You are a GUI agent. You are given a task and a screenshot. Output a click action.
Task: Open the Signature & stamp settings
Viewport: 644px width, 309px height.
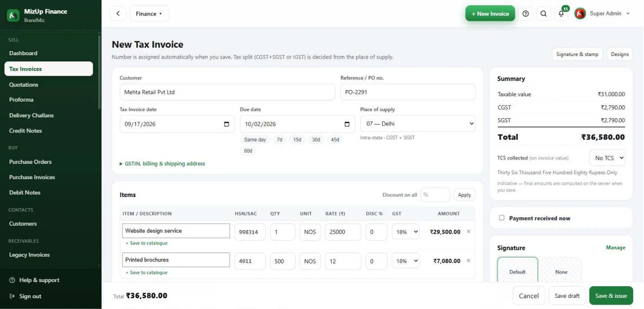pyautogui.click(x=577, y=54)
